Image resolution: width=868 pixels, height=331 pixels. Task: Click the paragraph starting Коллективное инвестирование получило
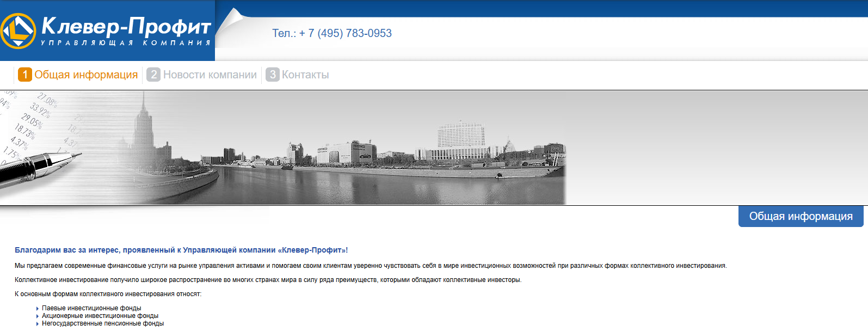tap(268, 280)
